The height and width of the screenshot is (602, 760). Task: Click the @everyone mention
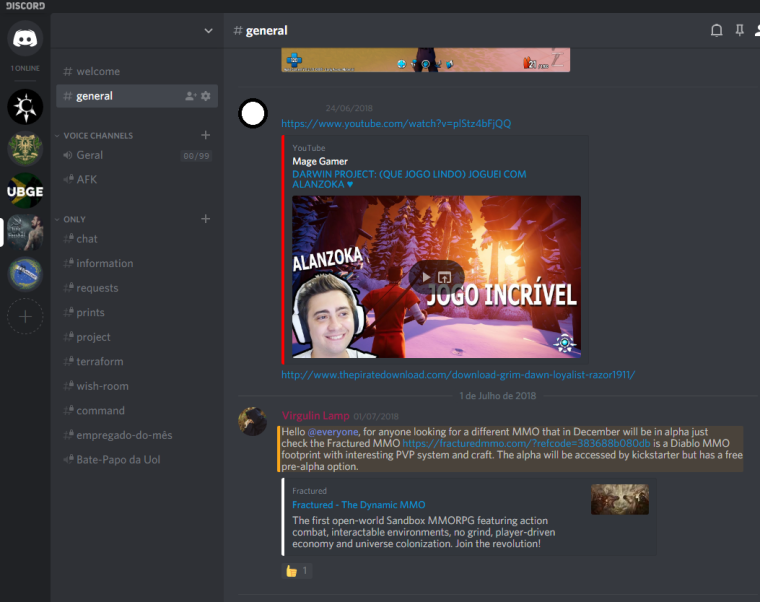click(x=333, y=432)
